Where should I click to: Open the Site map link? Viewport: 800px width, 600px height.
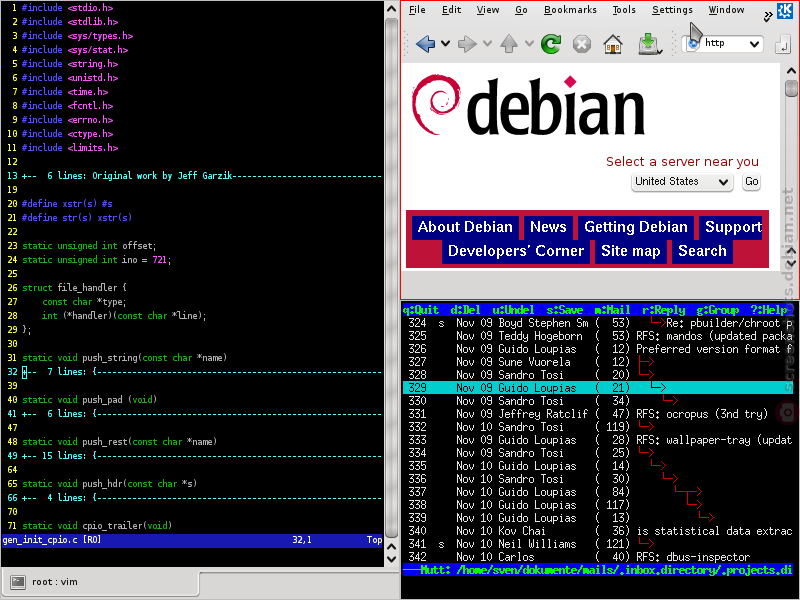click(x=631, y=251)
